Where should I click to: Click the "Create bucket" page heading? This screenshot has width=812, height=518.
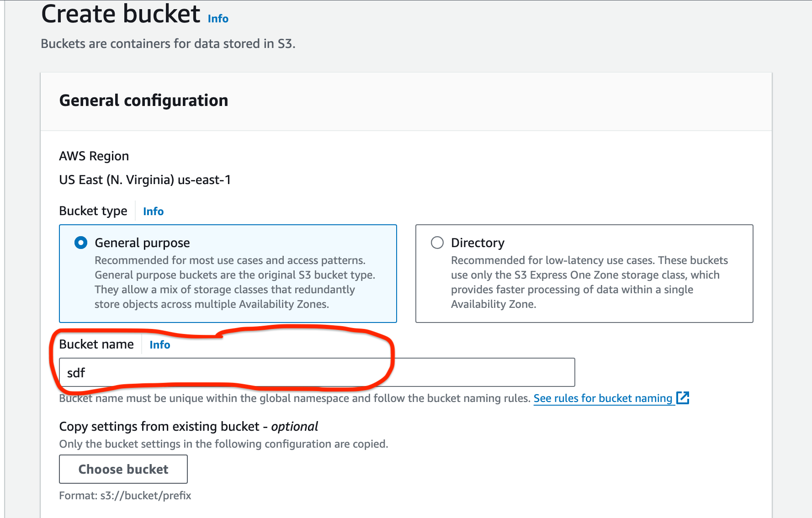click(121, 14)
